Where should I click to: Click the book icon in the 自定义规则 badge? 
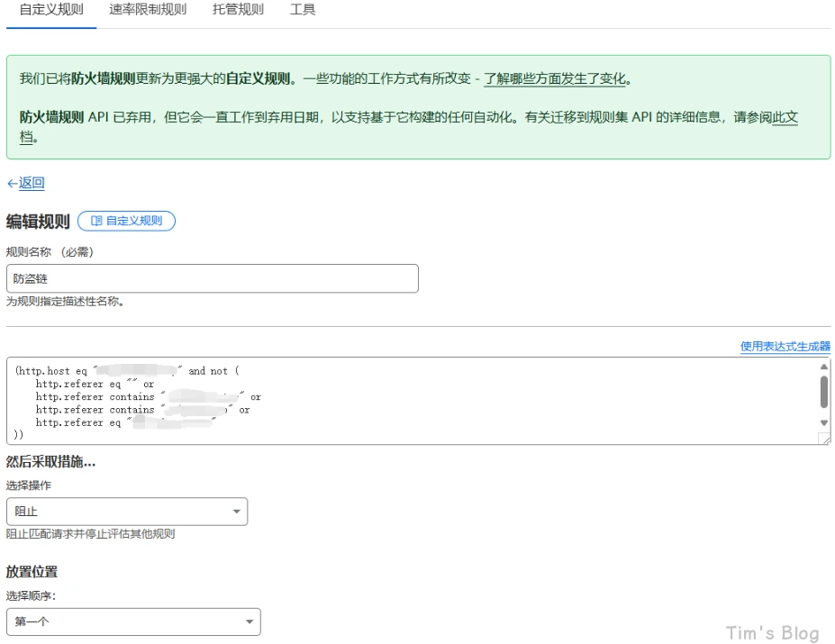(96, 221)
